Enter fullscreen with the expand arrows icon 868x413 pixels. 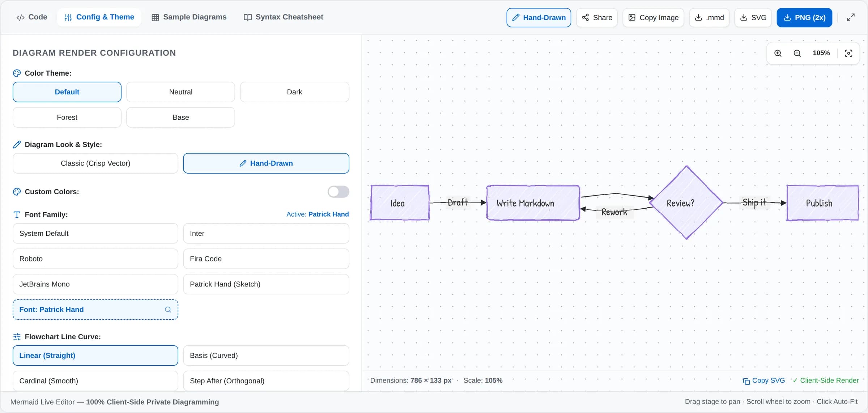[x=851, y=17]
